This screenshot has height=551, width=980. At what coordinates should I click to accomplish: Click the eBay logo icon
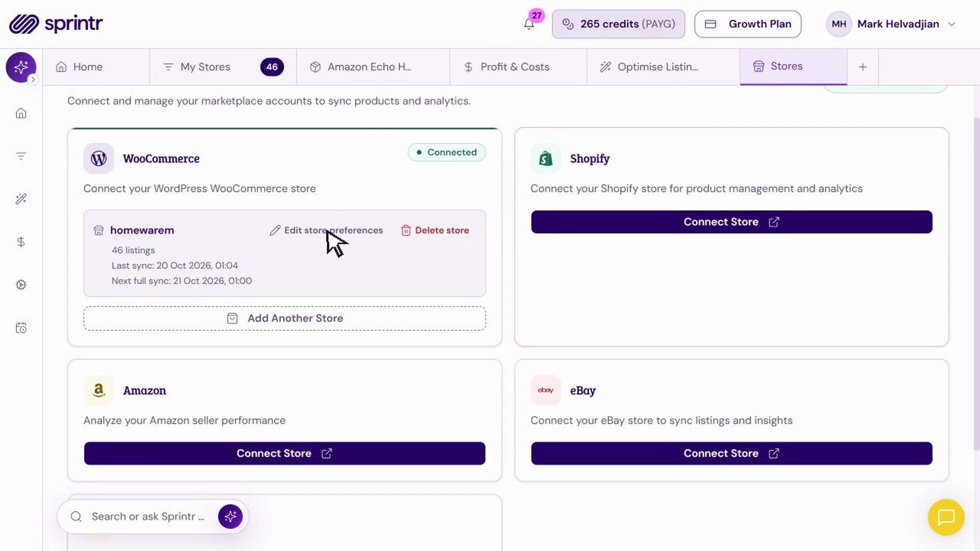pos(546,390)
